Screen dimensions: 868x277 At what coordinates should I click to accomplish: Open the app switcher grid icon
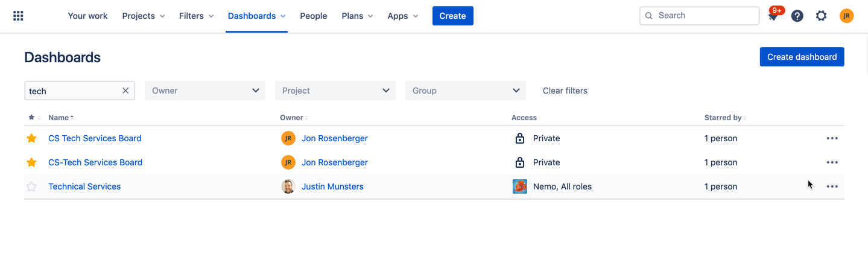[x=18, y=16]
